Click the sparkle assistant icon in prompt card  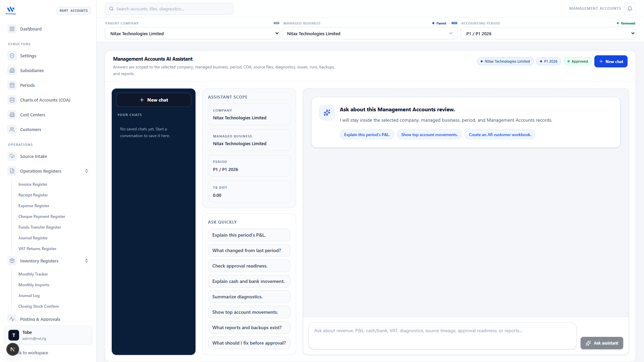pyautogui.click(x=327, y=113)
